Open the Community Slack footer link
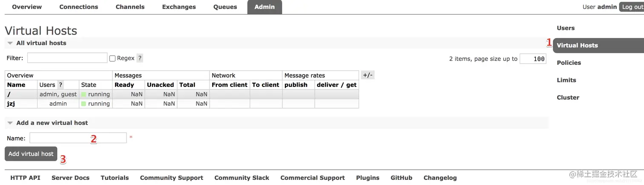 (242, 178)
